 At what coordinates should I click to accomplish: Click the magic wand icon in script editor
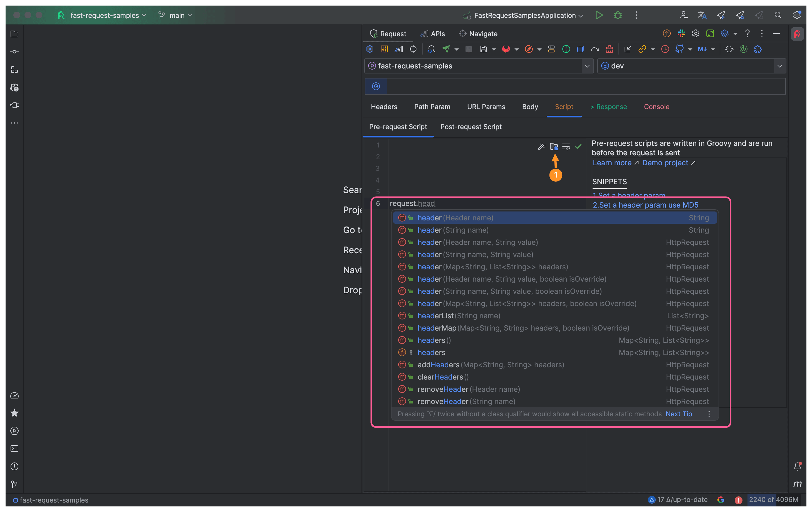541,146
